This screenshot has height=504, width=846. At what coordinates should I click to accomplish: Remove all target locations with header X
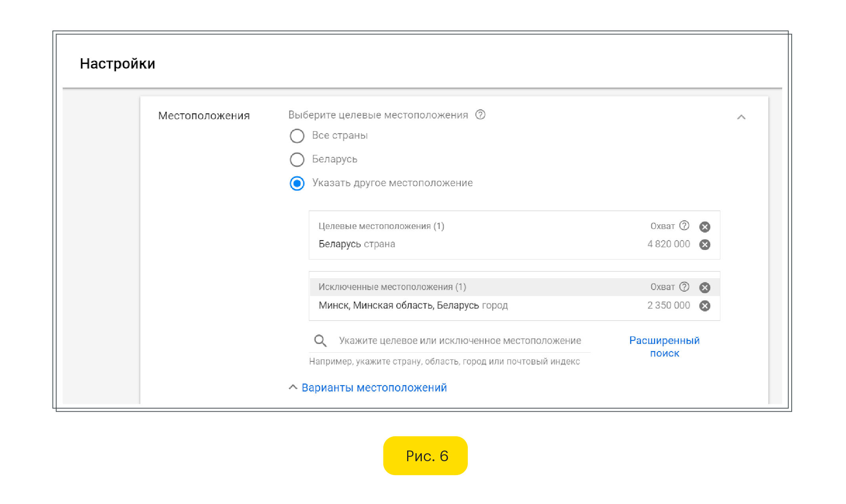point(704,227)
